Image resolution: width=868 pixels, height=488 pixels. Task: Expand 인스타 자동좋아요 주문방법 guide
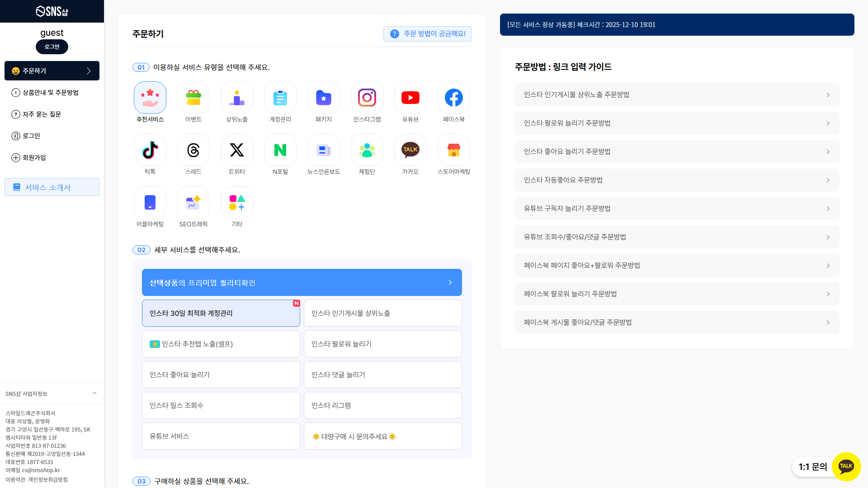pyautogui.click(x=677, y=180)
